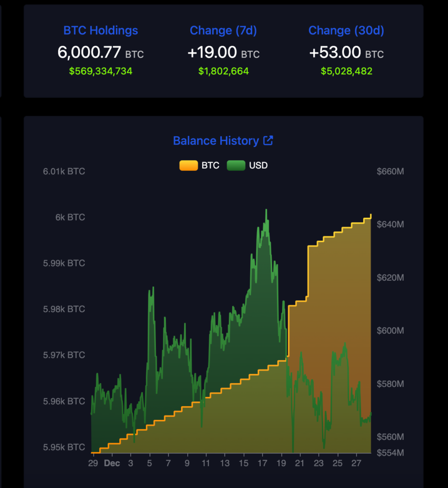Select the BTC Holdings header
The image size is (448, 488).
100,30
